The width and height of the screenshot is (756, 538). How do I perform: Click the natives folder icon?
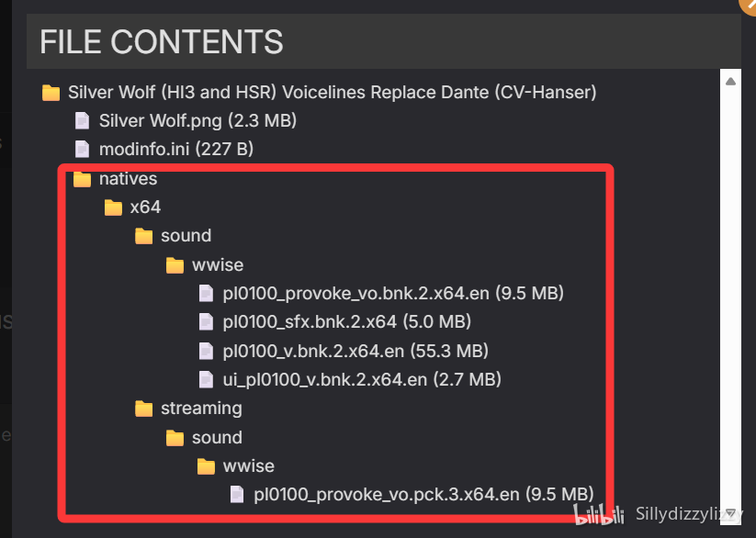(82, 179)
